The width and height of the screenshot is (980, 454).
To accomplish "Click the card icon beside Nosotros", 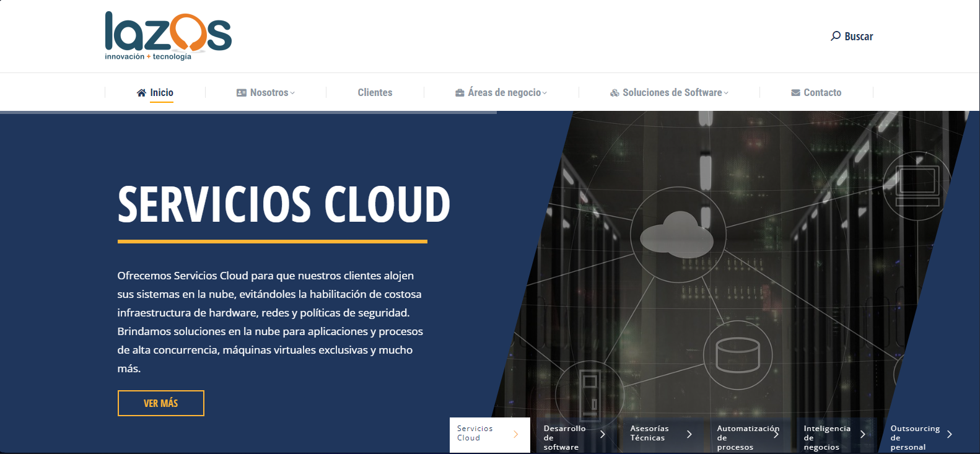I will point(242,93).
